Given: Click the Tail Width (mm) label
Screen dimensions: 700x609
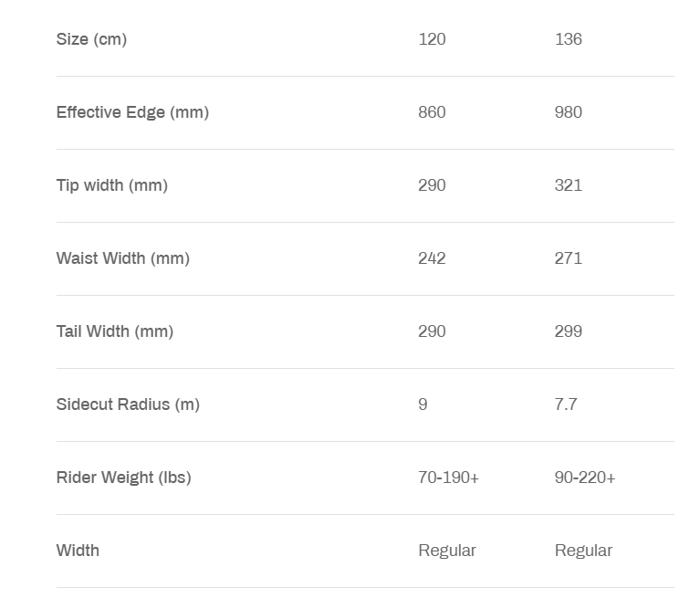Looking at the screenshot, I should coord(115,331).
